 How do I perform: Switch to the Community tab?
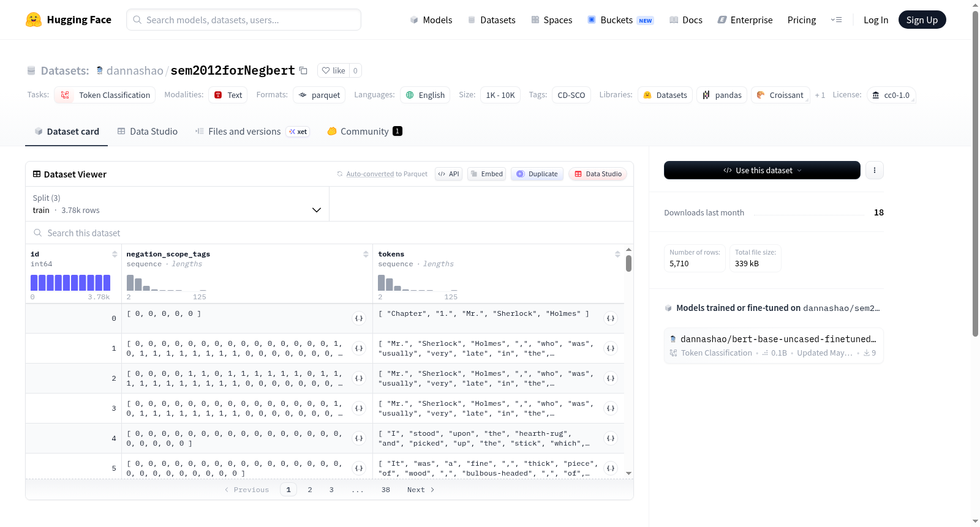pyautogui.click(x=364, y=131)
